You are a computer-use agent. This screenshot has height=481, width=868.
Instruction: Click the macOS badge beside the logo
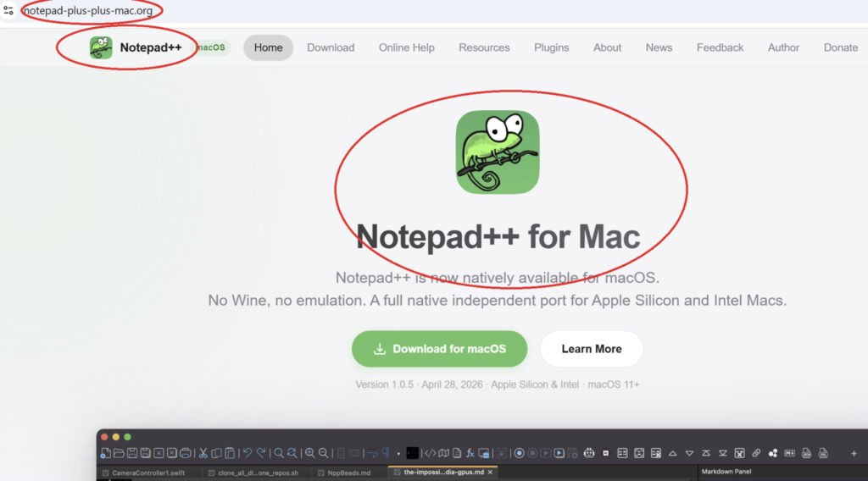tap(211, 47)
